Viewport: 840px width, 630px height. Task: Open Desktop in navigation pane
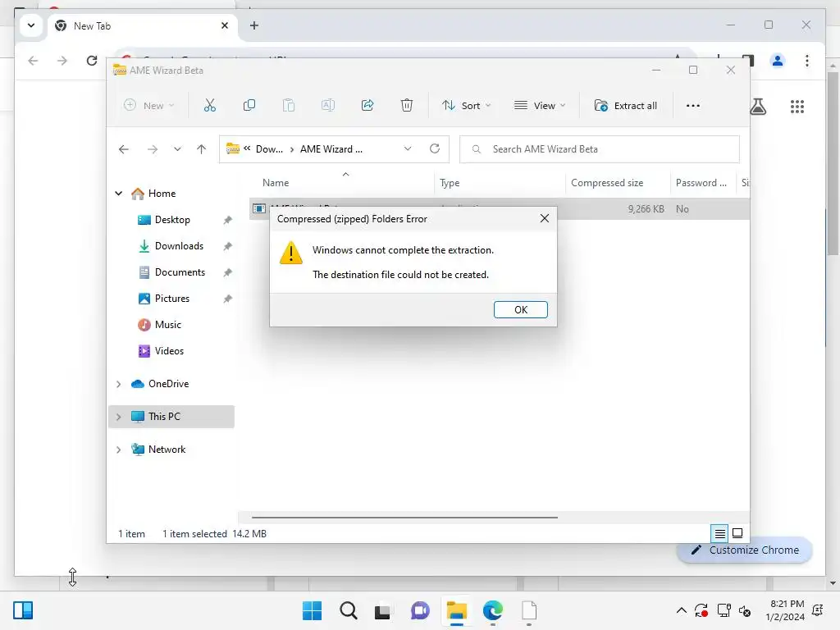click(x=172, y=220)
